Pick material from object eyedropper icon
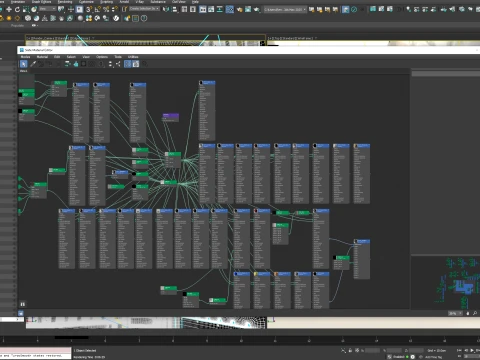Screen dimensions: 480x360 click(33, 64)
